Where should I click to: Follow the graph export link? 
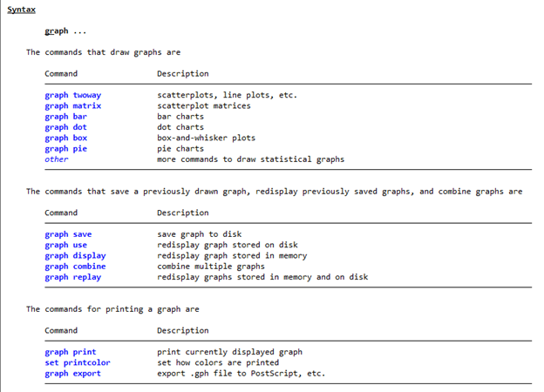click(73, 374)
